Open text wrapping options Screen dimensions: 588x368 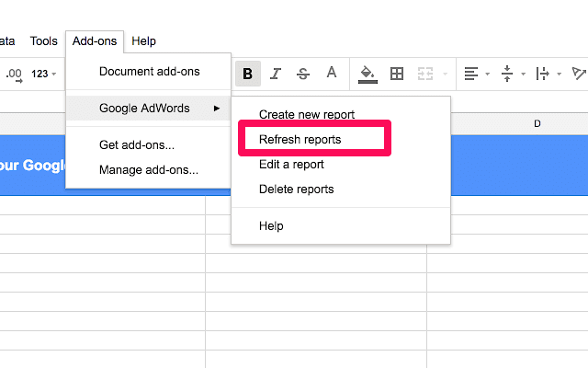coord(542,74)
